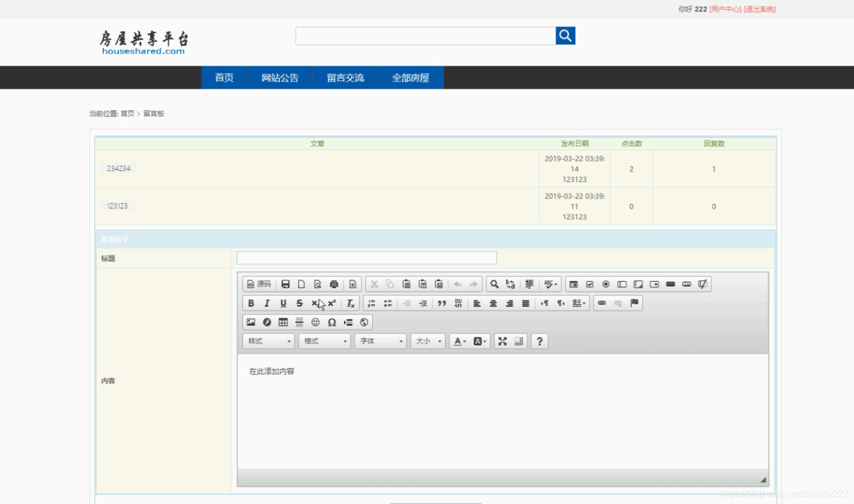854x504 pixels.
Task: Click the Strikethrough toolbar icon
Action: click(x=299, y=303)
